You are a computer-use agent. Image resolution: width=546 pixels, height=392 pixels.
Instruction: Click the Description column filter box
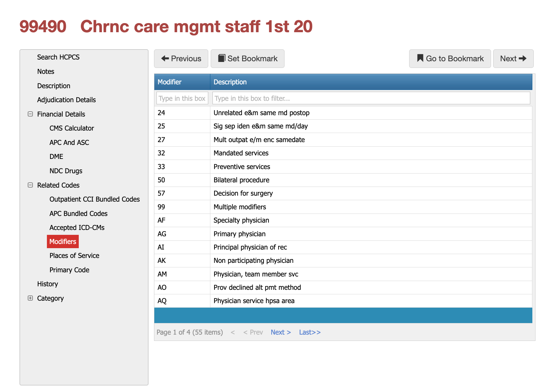pyautogui.click(x=371, y=98)
